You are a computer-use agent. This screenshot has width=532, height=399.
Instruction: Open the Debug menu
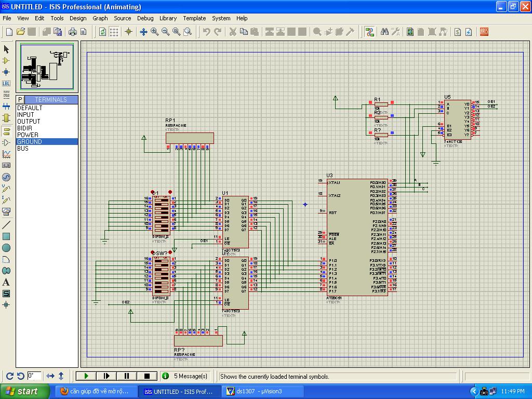145,18
